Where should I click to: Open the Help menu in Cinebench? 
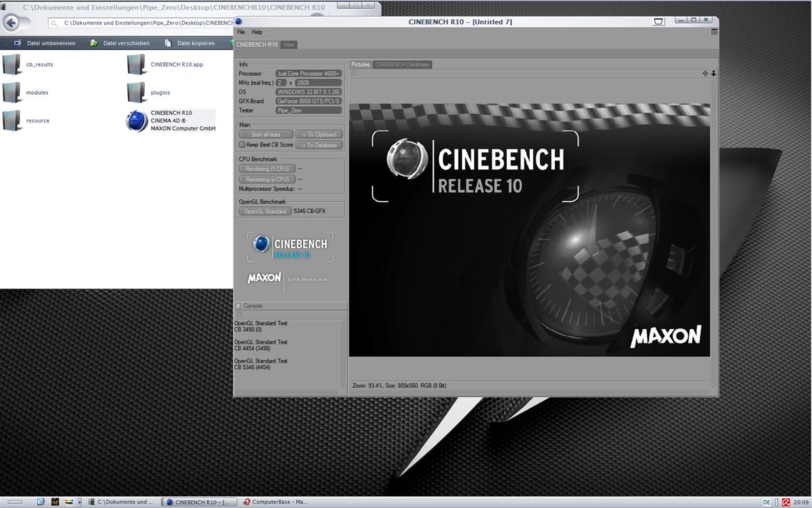[257, 32]
